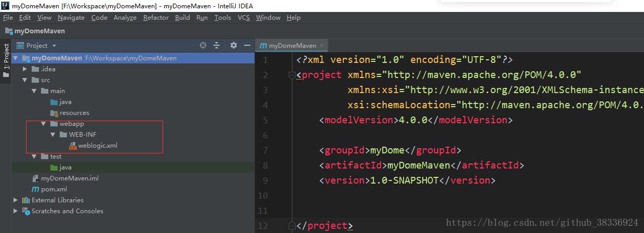Collapse the src folder arrow
This screenshot has width=644, height=233.
click(x=25, y=80)
